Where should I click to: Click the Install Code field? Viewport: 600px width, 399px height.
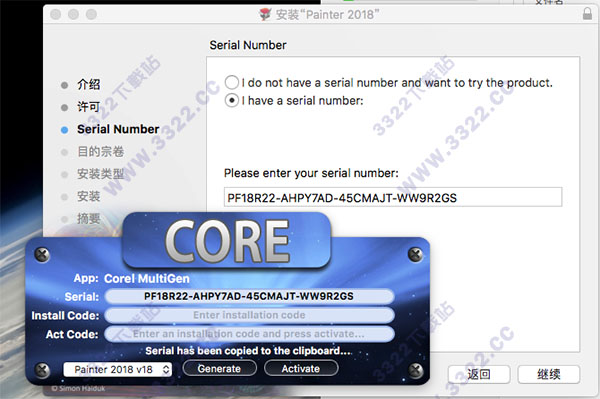pos(249,315)
